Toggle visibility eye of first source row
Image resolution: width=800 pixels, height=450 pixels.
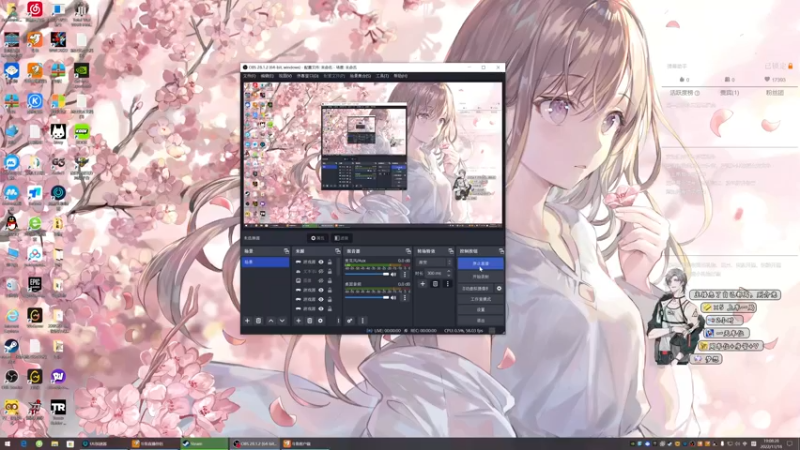tap(321, 262)
